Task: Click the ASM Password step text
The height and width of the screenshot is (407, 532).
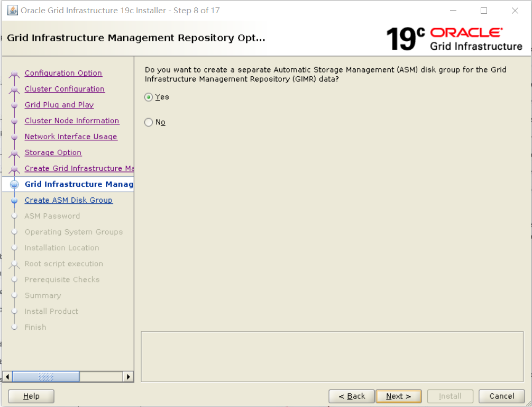Action: (x=52, y=216)
